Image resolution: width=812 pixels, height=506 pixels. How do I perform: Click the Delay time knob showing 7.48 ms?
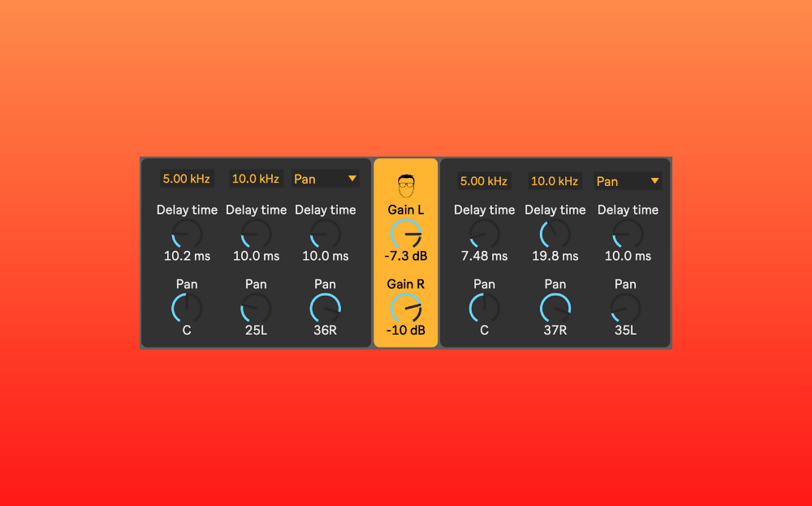(x=485, y=234)
